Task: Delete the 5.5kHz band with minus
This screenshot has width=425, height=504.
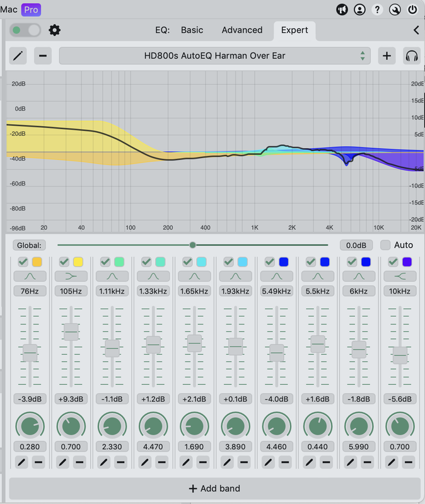Action: (x=326, y=462)
